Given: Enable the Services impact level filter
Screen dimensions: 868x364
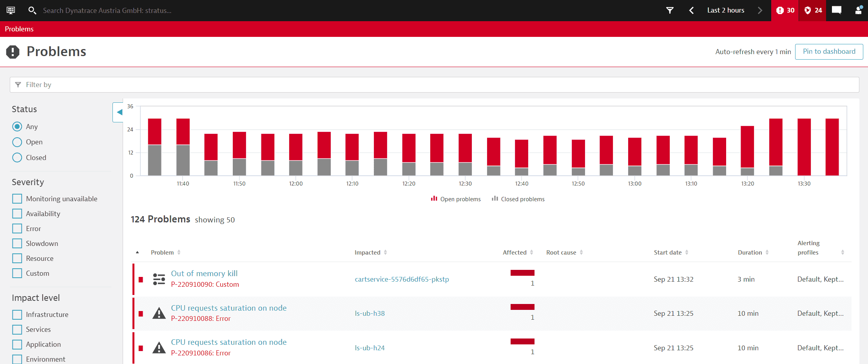Looking at the screenshot, I should click(x=17, y=329).
